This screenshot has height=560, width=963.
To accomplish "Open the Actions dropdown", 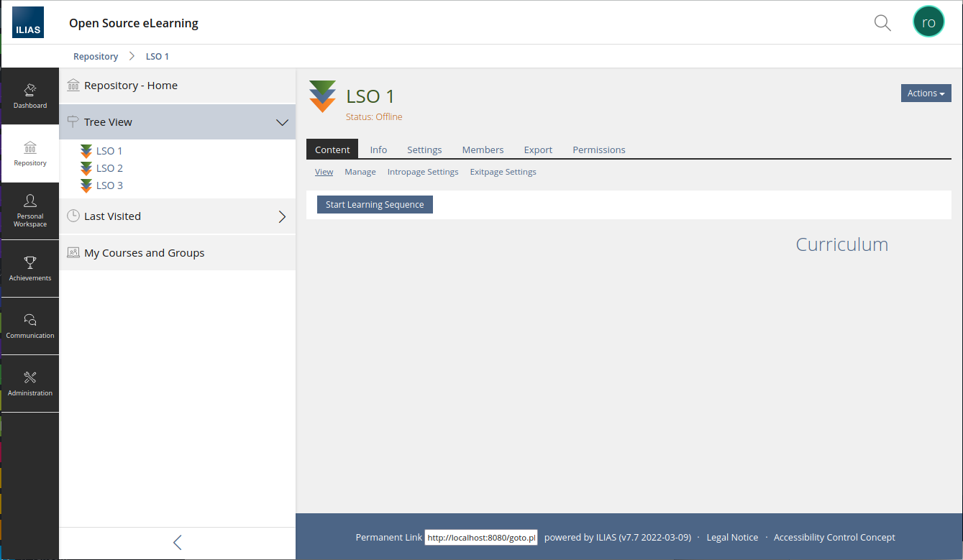I will pos(926,93).
